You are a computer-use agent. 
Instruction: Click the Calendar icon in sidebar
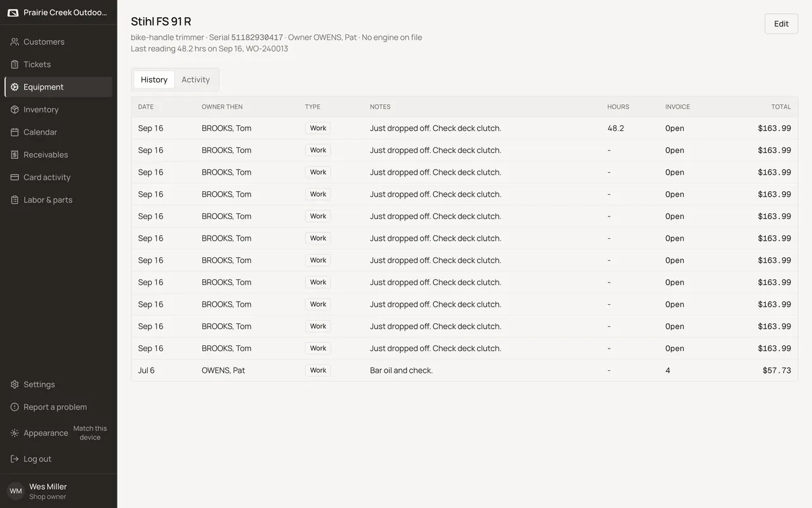(x=15, y=132)
